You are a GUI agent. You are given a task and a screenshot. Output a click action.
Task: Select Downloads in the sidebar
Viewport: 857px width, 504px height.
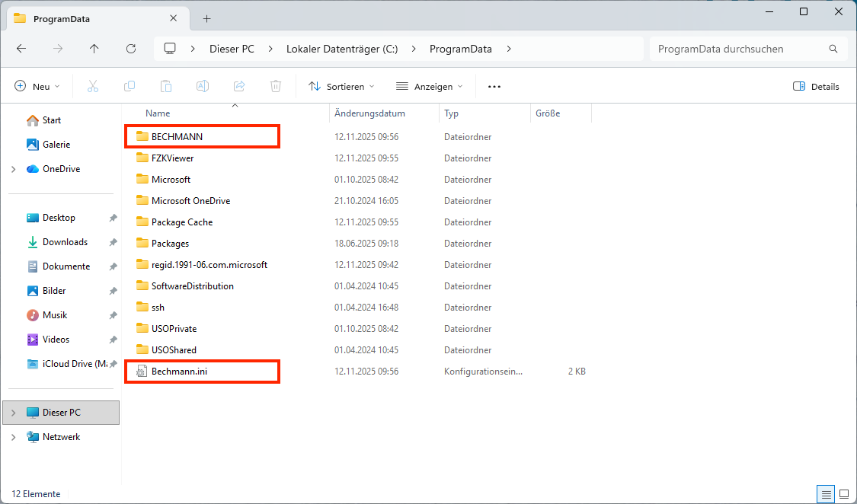pyautogui.click(x=65, y=242)
